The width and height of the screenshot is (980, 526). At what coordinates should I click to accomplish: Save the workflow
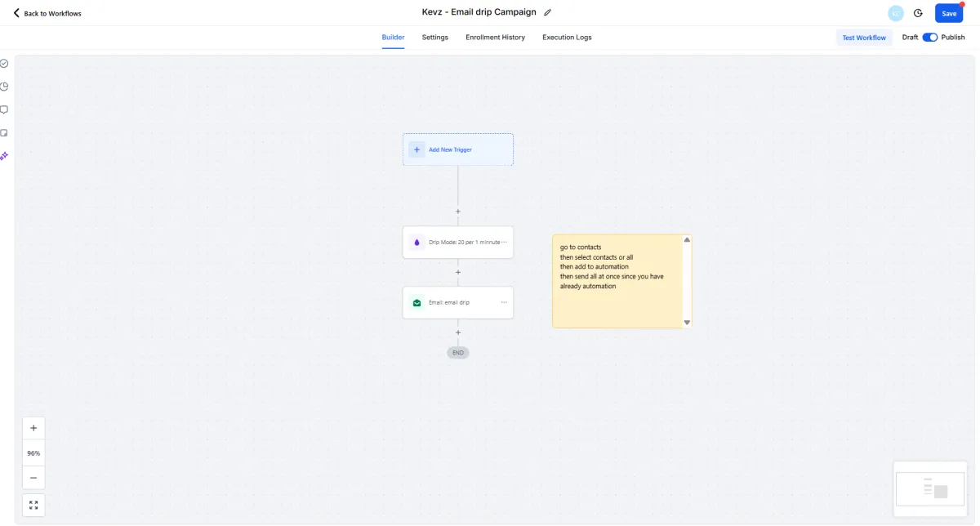[949, 13]
